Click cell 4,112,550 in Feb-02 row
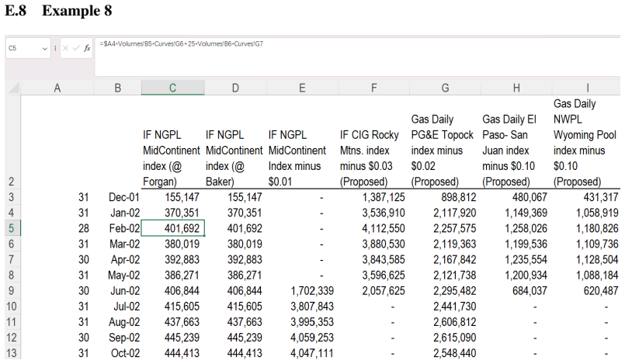The height and width of the screenshot is (364, 625). [x=384, y=228]
